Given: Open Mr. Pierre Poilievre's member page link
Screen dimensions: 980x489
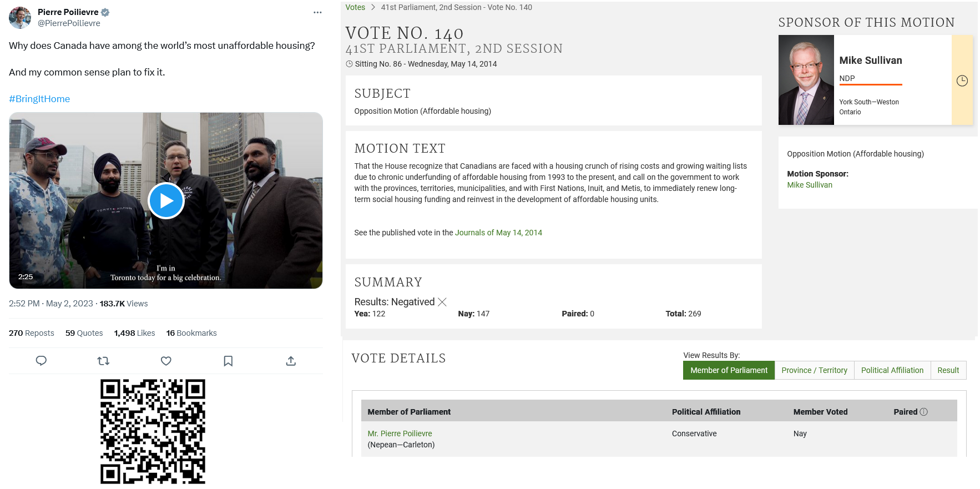Looking at the screenshot, I should (400, 433).
